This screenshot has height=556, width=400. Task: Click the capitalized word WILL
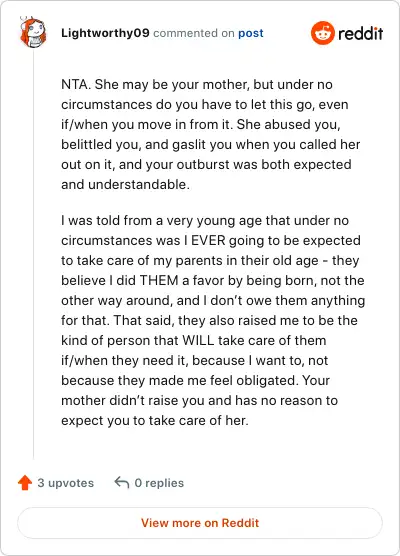tap(198, 340)
